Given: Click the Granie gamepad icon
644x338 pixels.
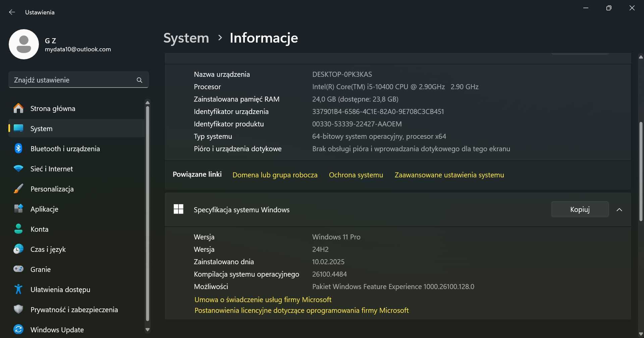Looking at the screenshot, I should pyautogui.click(x=18, y=269).
